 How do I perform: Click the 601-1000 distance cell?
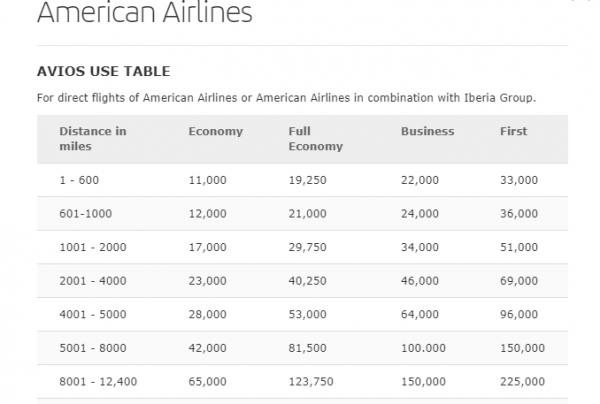[x=83, y=214]
